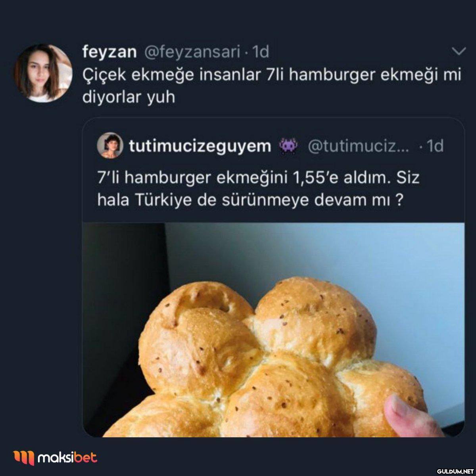Viewport: 476px width, 476px height.
Task: Open the maksibet wordmark link
Action: [67, 457]
